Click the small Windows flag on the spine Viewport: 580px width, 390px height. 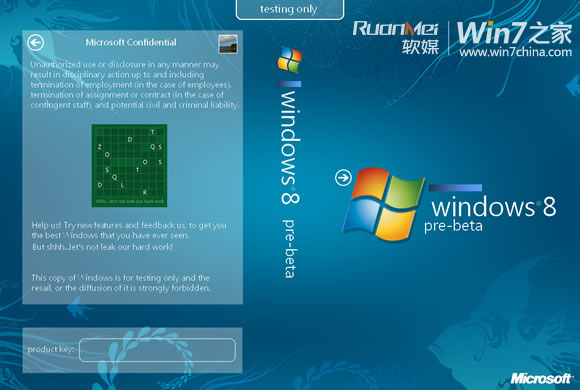tap(290, 59)
